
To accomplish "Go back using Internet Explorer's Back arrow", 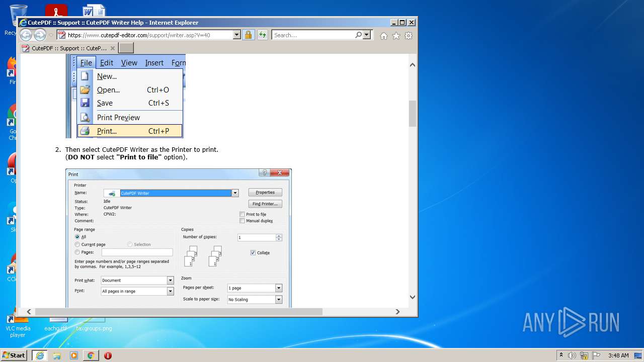I will pos(26,35).
